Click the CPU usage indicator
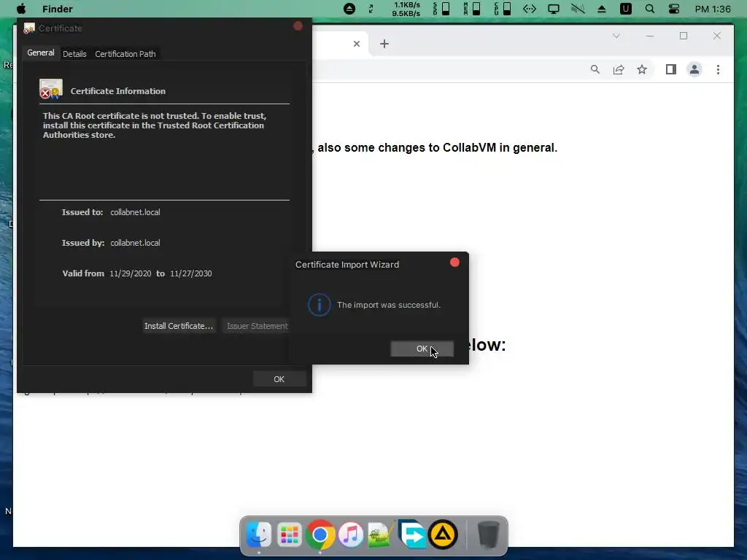747x560 pixels. tap(503, 9)
